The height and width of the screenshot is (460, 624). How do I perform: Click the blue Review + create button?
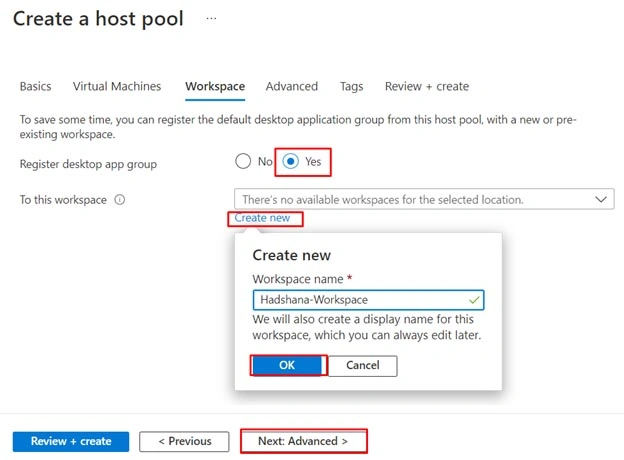pos(71,441)
